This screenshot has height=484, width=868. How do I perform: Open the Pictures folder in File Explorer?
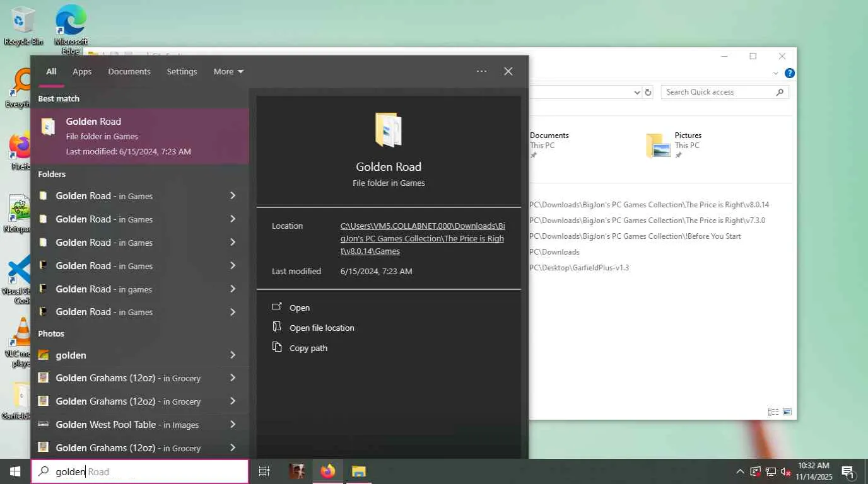[x=674, y=144]
